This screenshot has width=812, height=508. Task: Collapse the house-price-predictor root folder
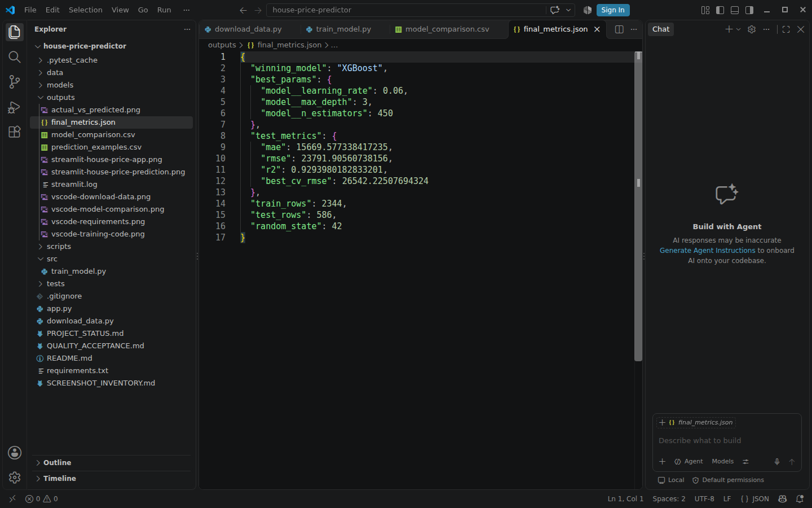tap(111, 46)
